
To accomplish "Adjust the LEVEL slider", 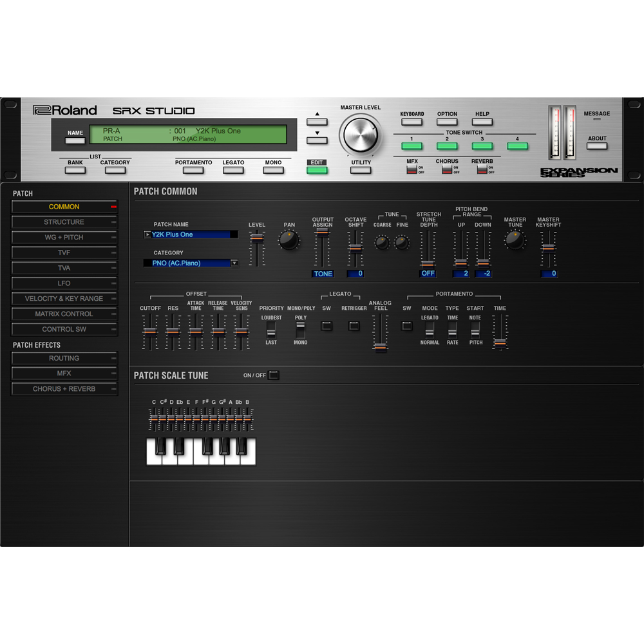I will point(257,238).
